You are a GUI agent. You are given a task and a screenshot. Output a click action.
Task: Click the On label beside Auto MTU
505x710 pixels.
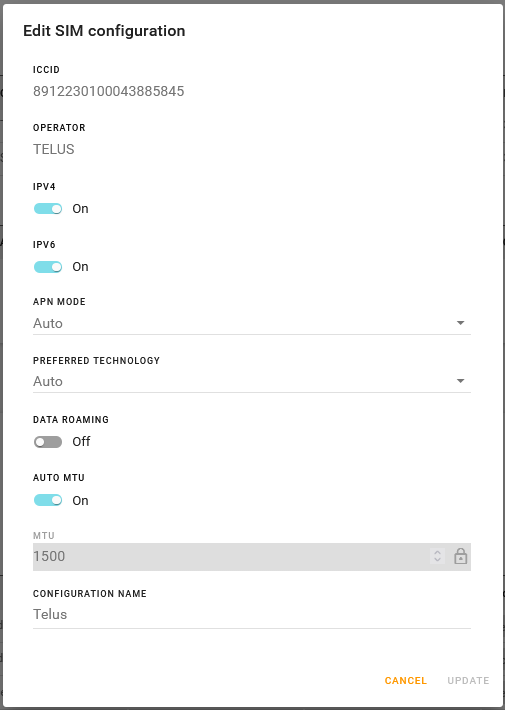coord(80,500)
